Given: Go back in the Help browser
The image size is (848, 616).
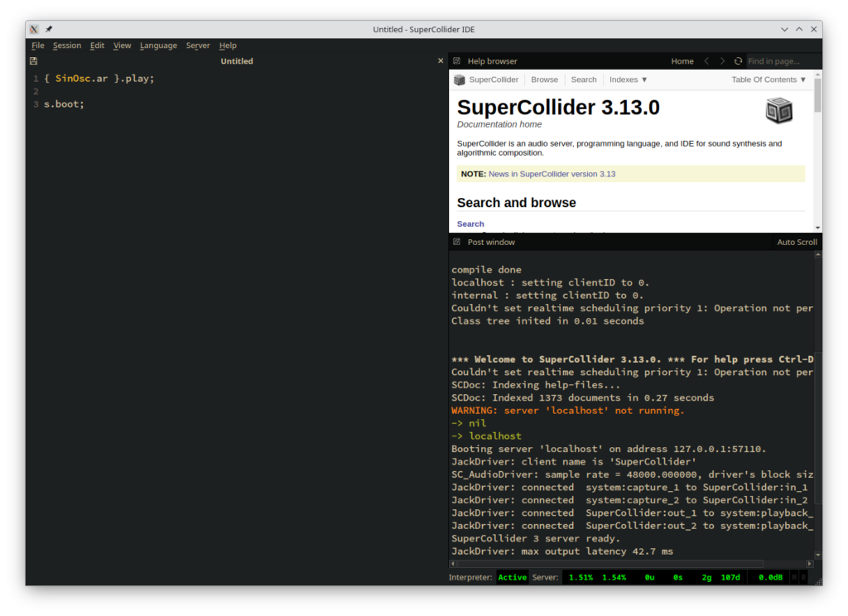Looking at the screenshot, I should pos(706,61).
